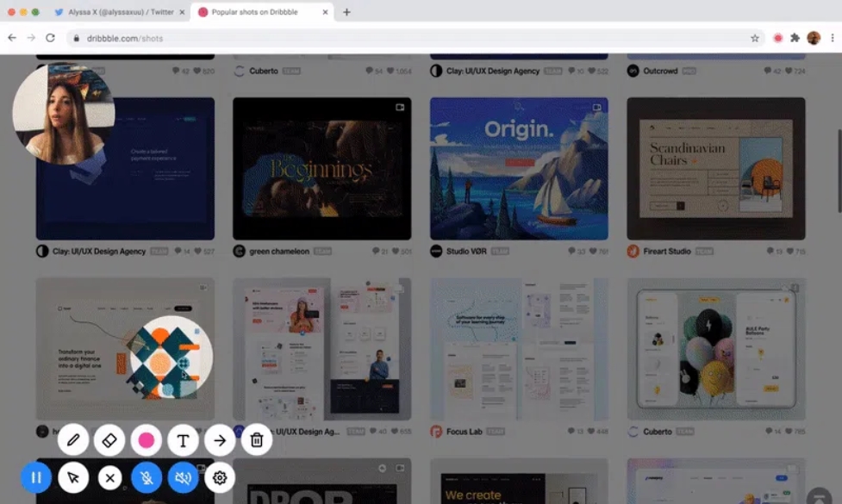Image resolution: width=842 pixels, height=504 pixels.
Task: Go back to the previous page
Action: tap(12, 38)
